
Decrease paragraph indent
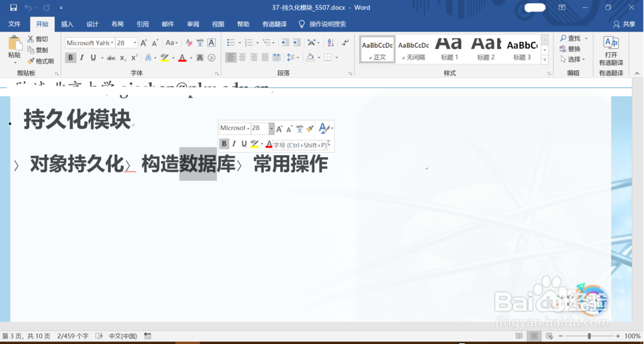click(x=285, y=43)
